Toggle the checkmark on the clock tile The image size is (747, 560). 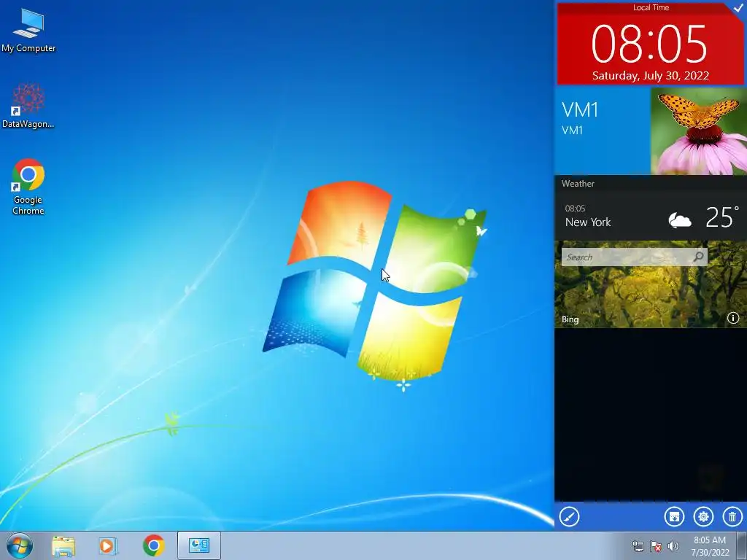tap(738, 7)
